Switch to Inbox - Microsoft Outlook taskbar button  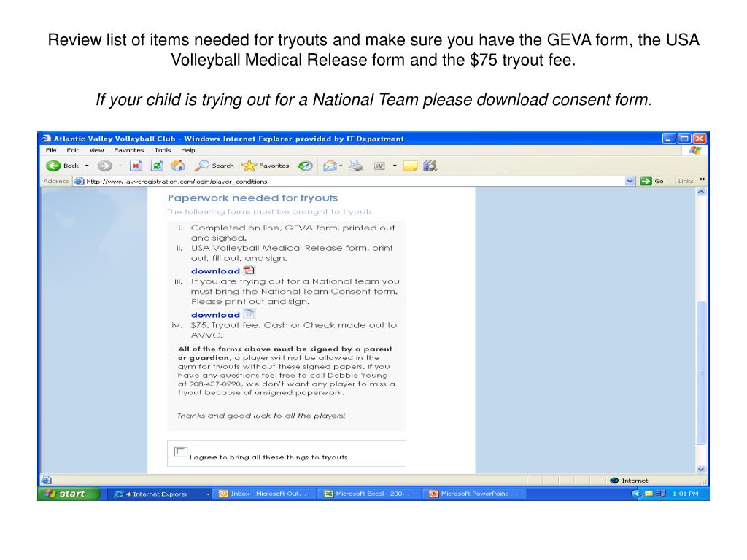pyautogui.click(x=264, y=494)
